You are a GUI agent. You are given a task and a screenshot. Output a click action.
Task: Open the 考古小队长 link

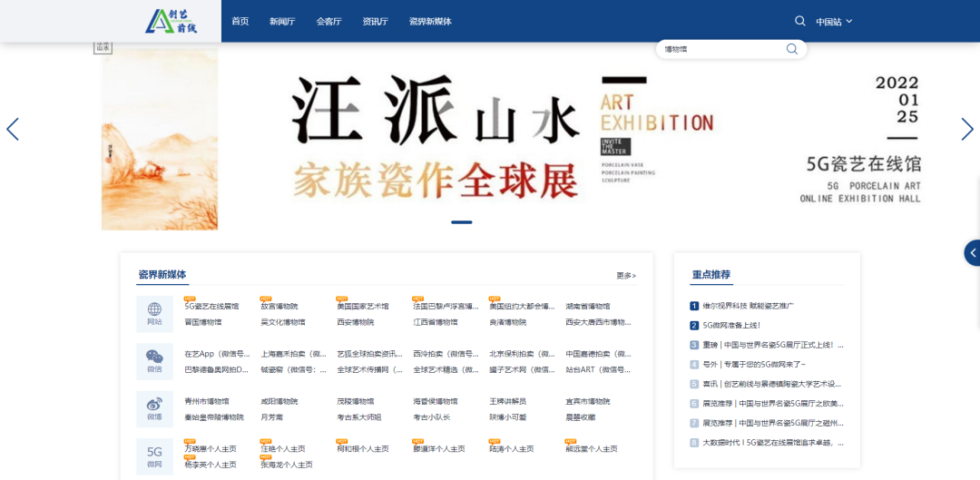click(x=431, y=416)
